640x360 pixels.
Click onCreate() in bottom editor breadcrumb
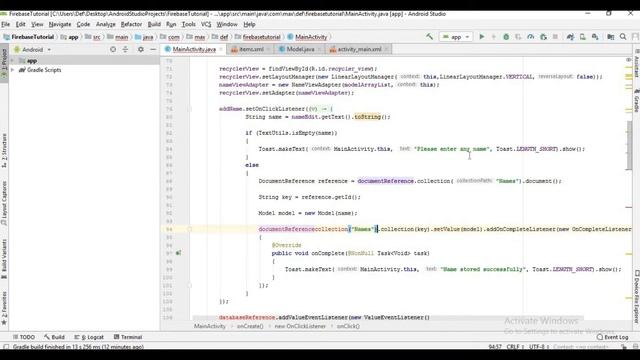250,326
